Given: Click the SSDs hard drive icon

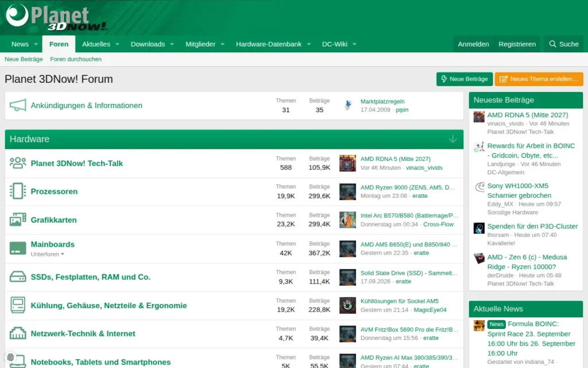Looking at the screenshot, I should coord(18,277).
